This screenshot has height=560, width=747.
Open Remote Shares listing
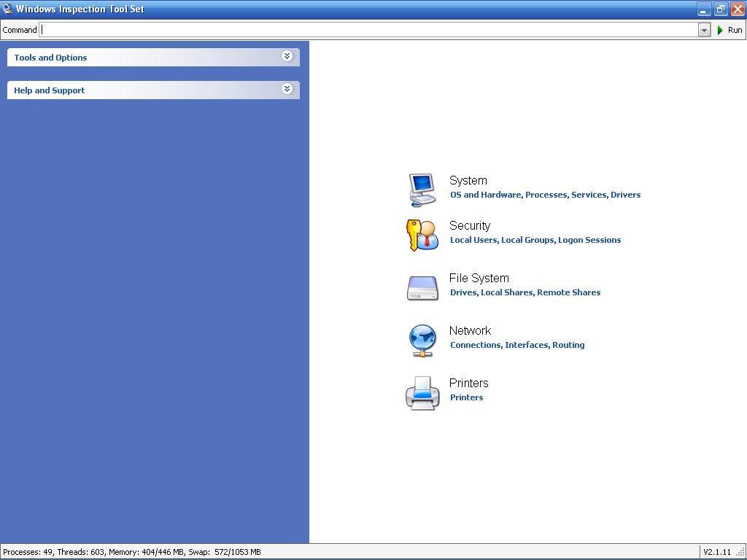click(x=568, y=292)
